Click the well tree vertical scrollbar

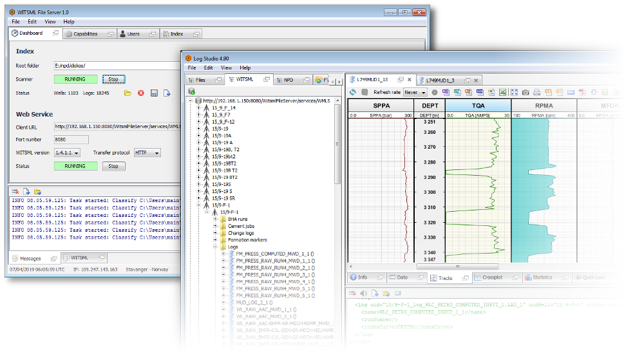tap(337, 144)
